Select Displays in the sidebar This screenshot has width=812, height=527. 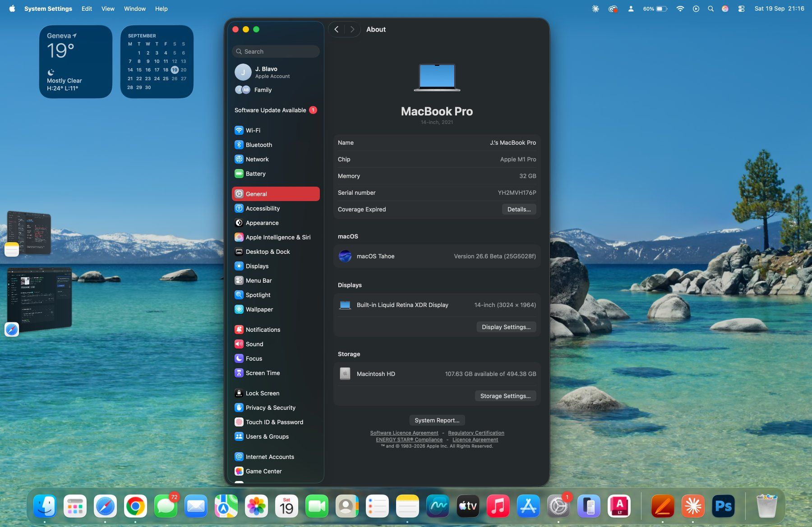point(276,266)
